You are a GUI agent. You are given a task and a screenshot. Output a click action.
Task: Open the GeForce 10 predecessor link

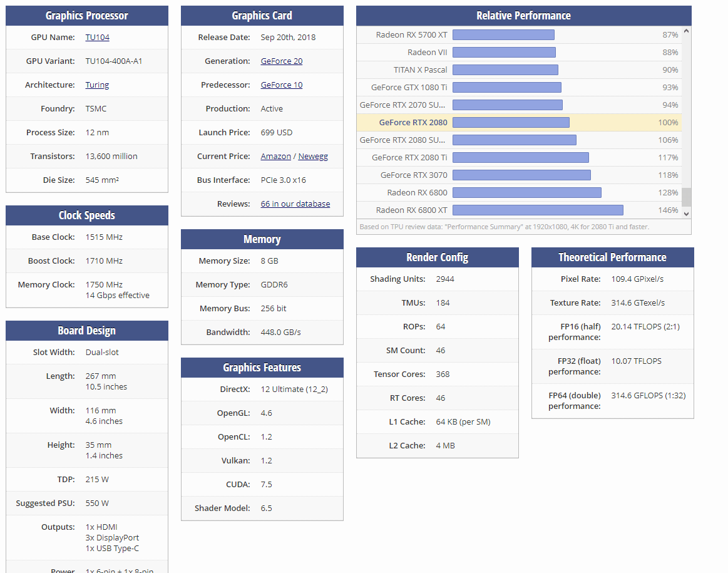(281, 85)
